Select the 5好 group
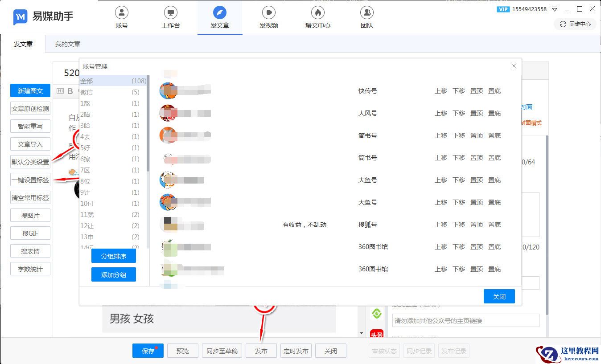 point(113,148)
